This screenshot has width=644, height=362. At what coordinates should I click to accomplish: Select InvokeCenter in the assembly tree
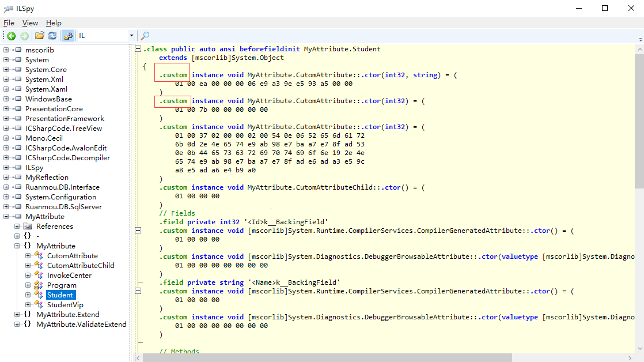(x=69, y=275)
